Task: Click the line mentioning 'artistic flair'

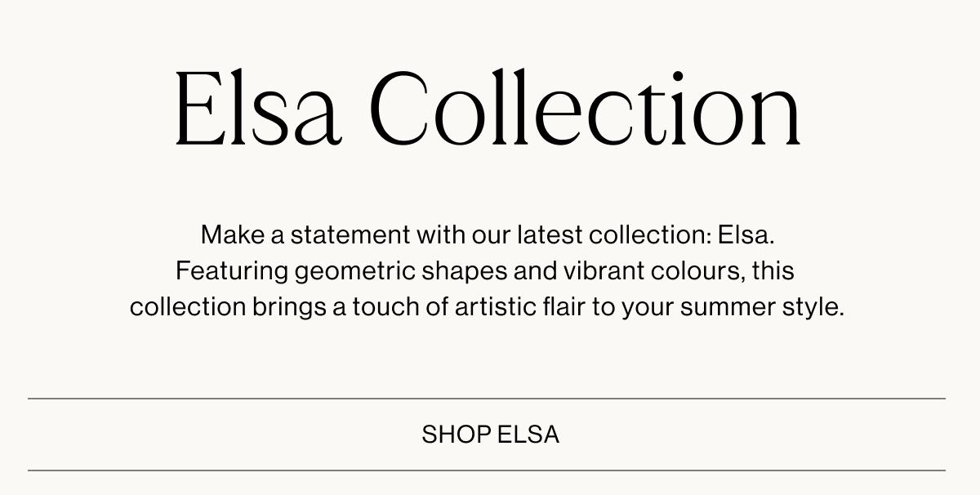Action: (x=487, y=308)
